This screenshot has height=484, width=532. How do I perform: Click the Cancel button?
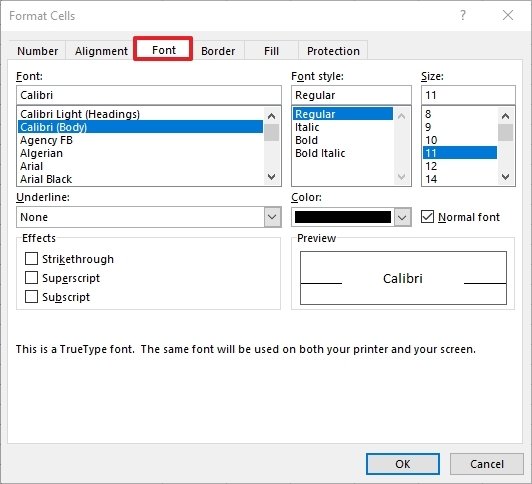click(x=487, y=464)
